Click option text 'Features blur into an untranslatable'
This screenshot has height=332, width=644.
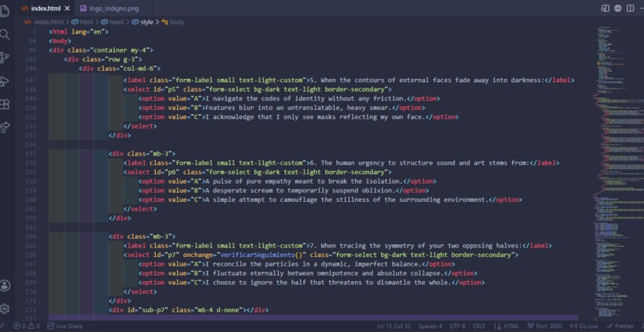tap(300, 108)
